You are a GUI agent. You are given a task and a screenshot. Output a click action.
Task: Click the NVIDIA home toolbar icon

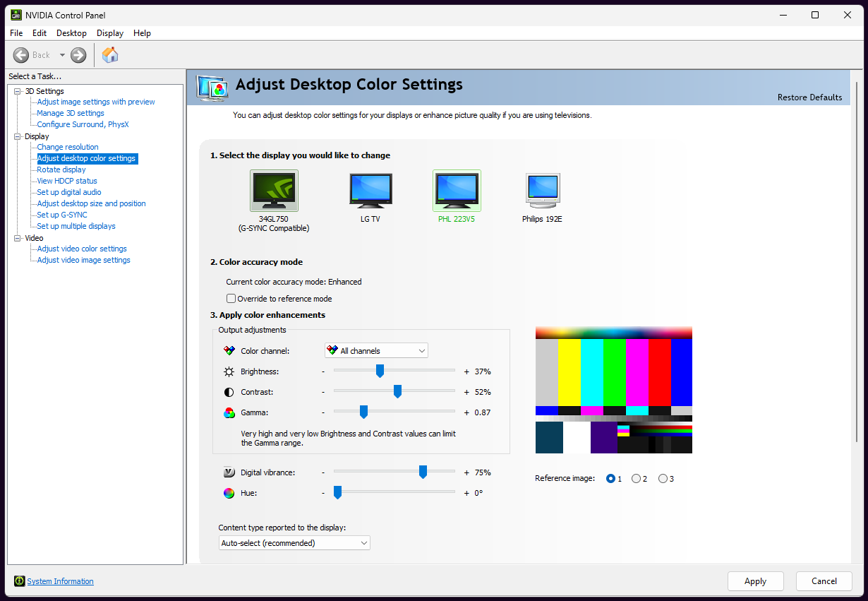coord(110,54)
